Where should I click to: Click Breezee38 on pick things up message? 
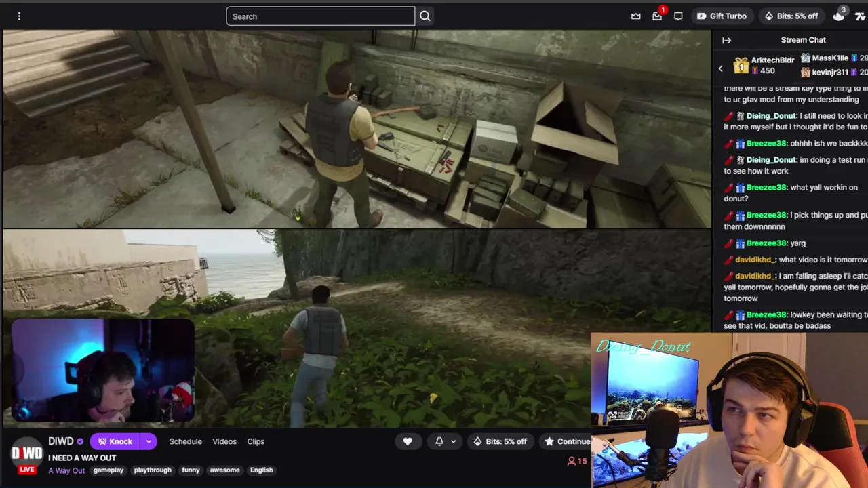coord(767,216)
